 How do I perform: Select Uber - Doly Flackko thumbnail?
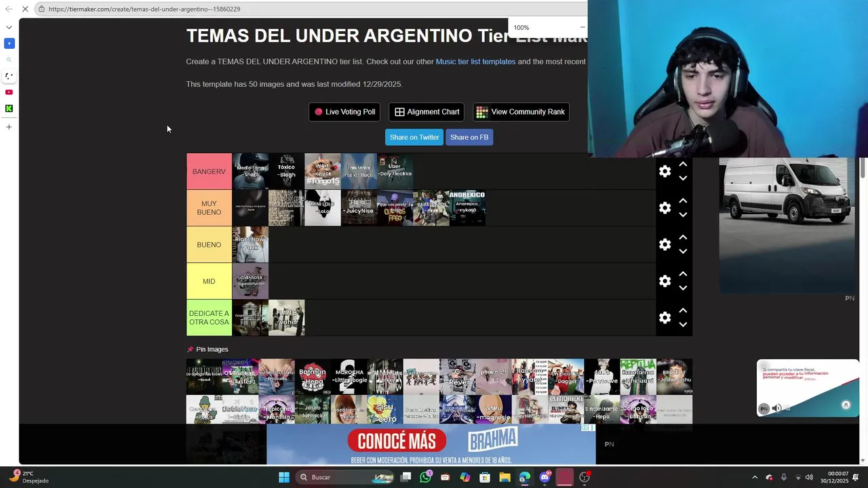coord(395,171)
